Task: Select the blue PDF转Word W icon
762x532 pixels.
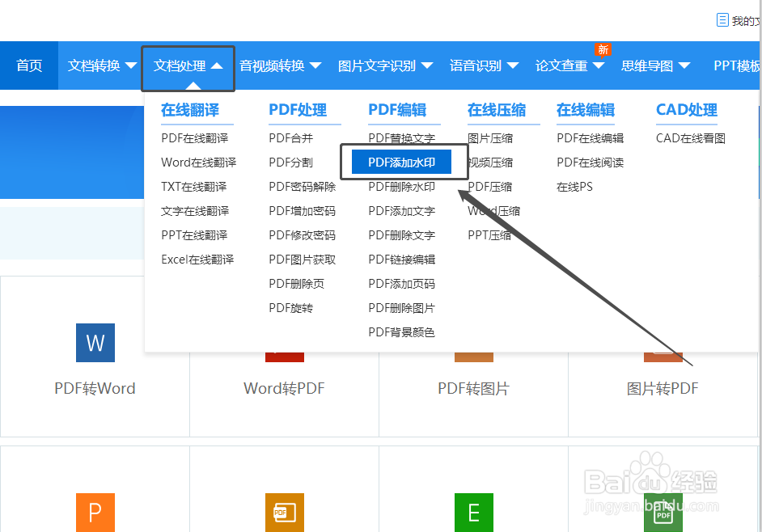Action: [95, 343]
